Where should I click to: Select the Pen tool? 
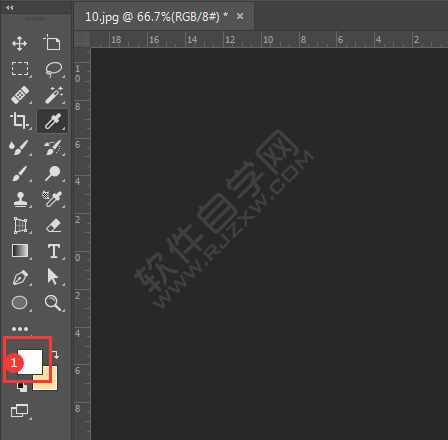[20, 278]
